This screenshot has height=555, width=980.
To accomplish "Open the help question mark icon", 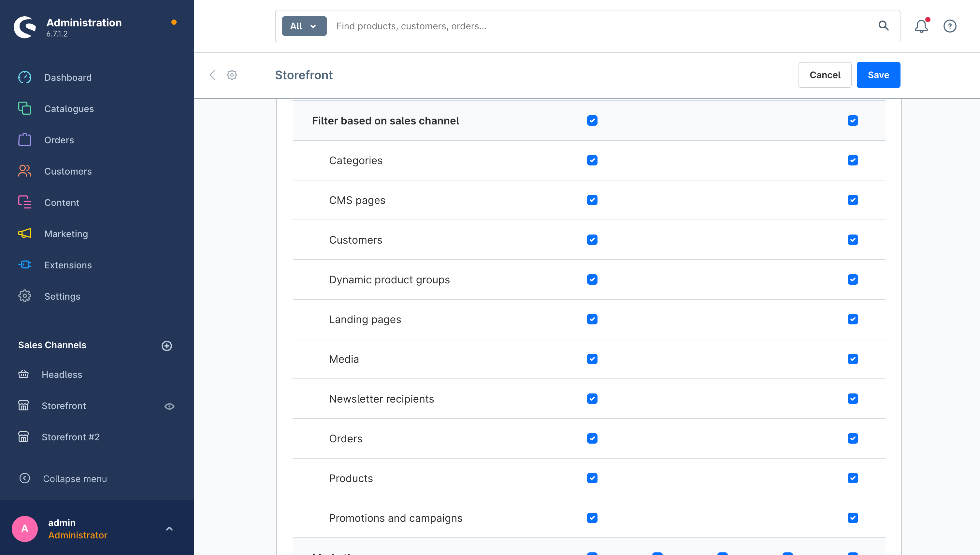I will coord(949,26).
